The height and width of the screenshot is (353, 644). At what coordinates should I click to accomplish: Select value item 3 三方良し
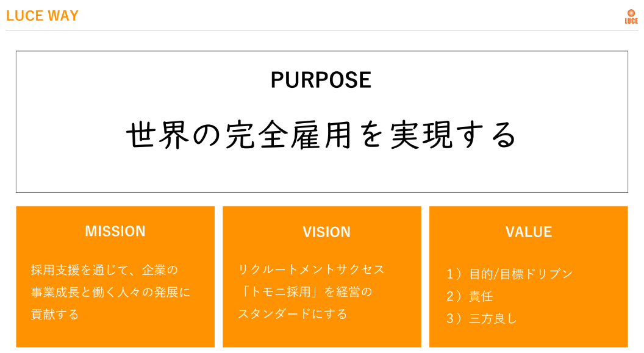[482, 319]
